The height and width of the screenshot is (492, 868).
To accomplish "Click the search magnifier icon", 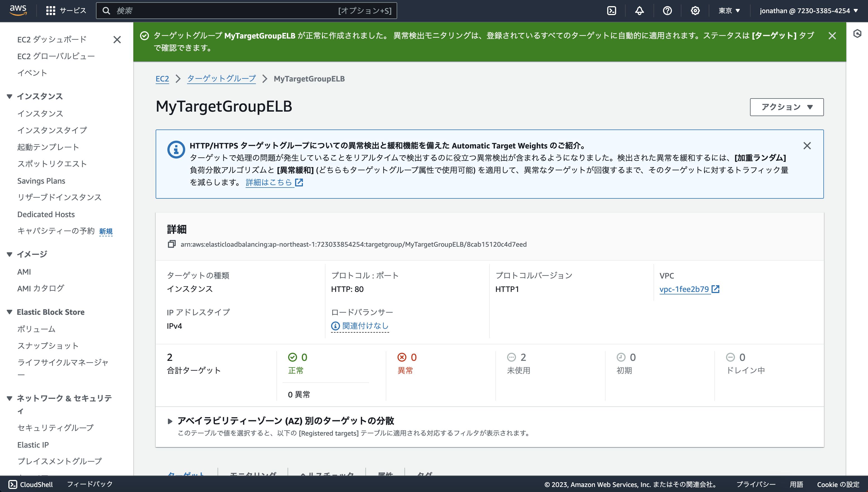I will click(106, 11).
